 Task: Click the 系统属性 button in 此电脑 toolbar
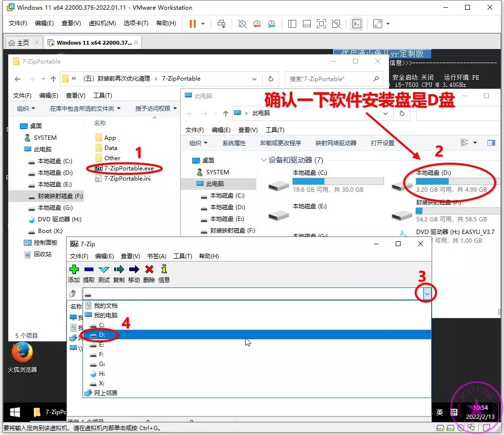(x=234, y=143)
